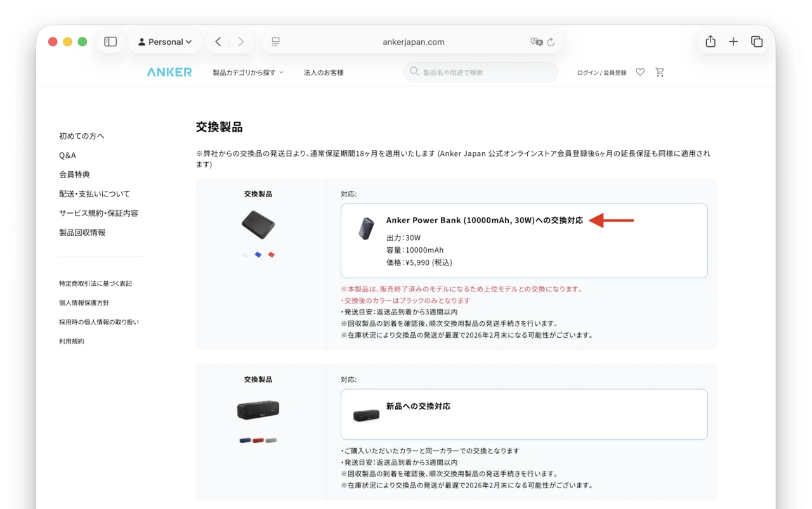The height and width of the screenshot is (509, 812).
Task: Click 新品への交換対応 title
Action: (418, 406)
